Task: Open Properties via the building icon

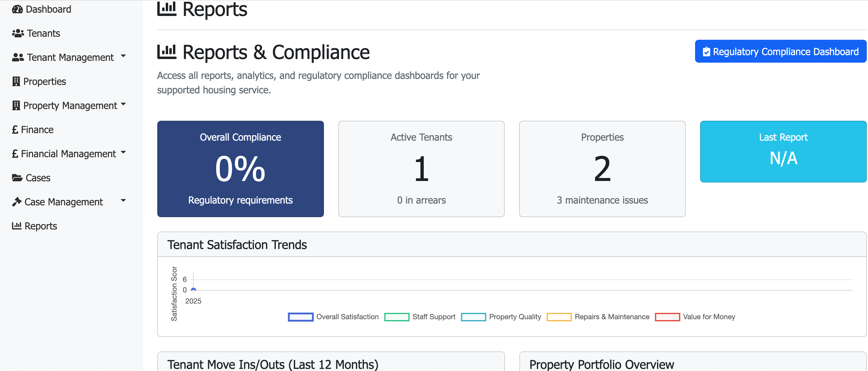Action: [16, 81]
